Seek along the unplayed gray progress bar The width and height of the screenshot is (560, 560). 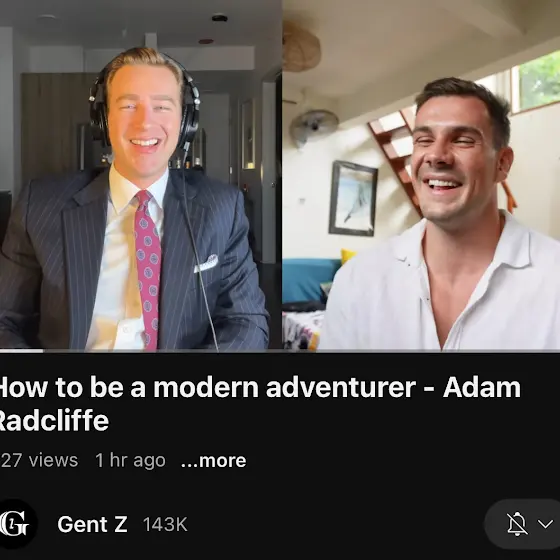coord(301,351)
